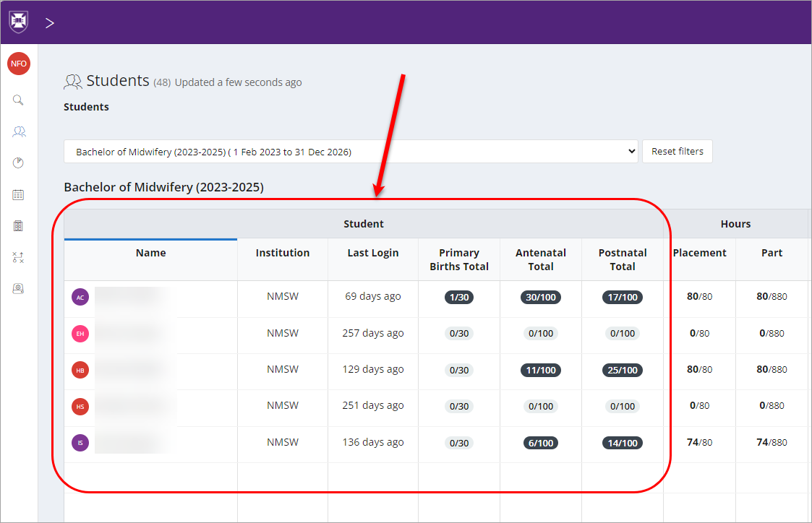Open the Bachelor of Midwifery program dropdown
The width and height of the screenshot is (812, 523).
pos(351,151)
